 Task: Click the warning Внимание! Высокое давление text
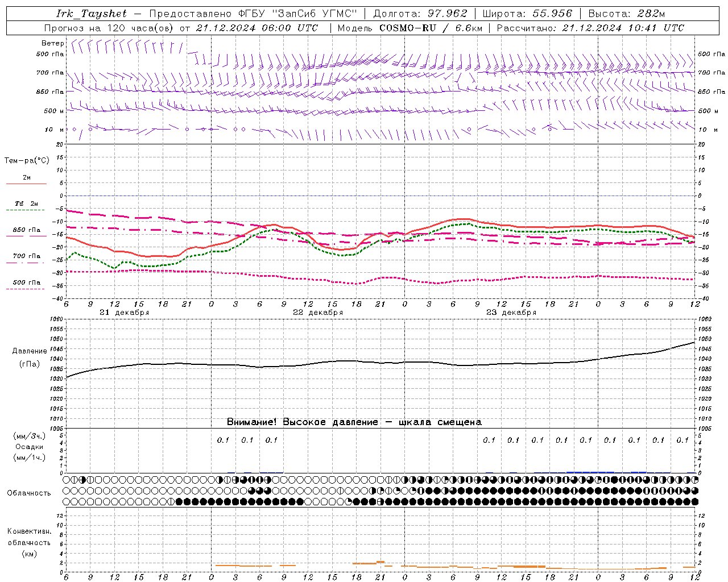pyautogui.click(x=354, y=422)
